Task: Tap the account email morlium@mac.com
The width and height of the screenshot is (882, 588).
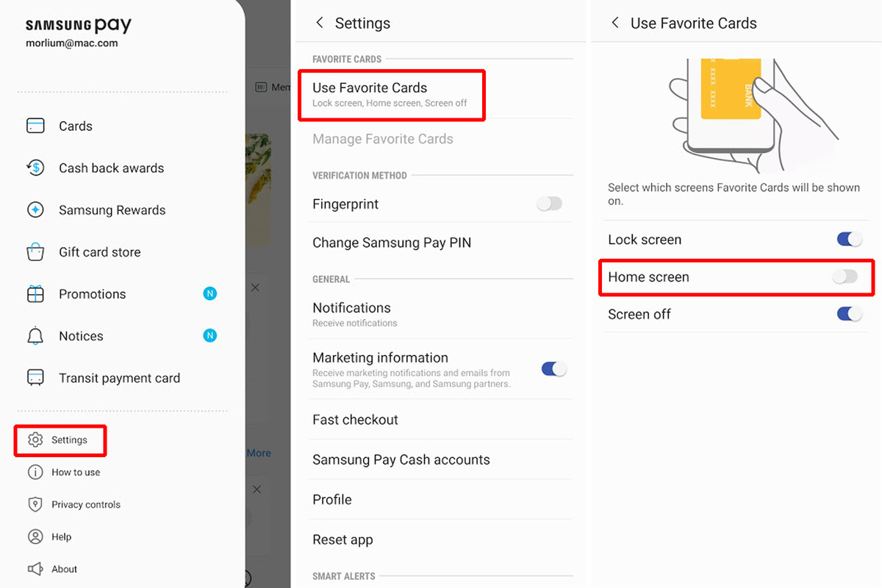Action: (x=72, y=43)
